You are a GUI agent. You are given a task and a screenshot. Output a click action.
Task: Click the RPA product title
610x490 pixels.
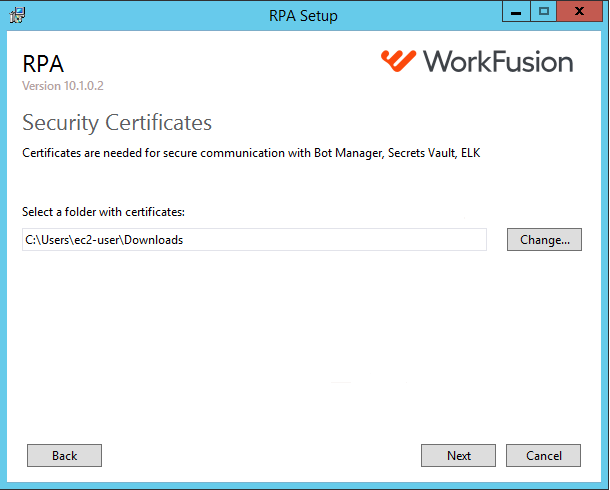[43, 64]
